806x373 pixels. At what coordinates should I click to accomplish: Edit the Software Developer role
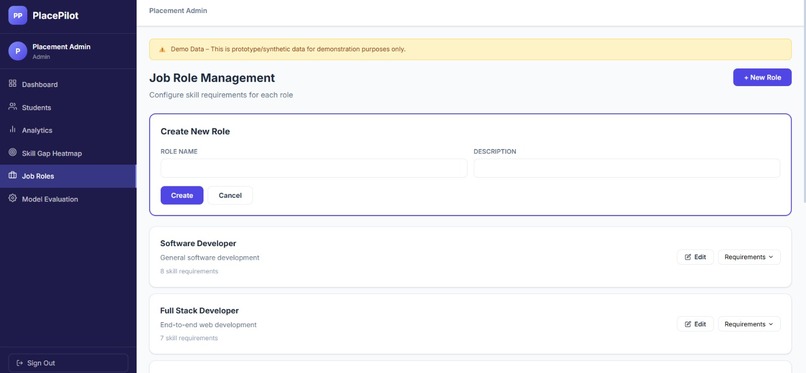tap(695, 257)
